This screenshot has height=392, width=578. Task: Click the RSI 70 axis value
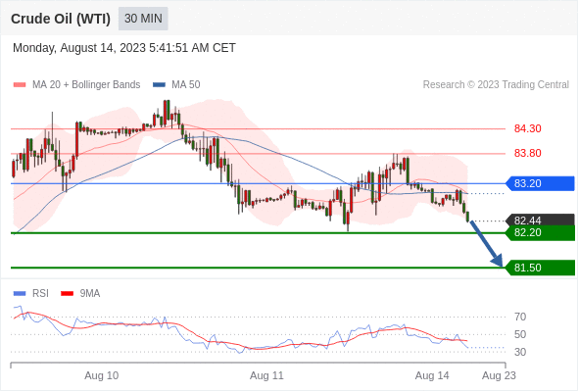point(520,317)
